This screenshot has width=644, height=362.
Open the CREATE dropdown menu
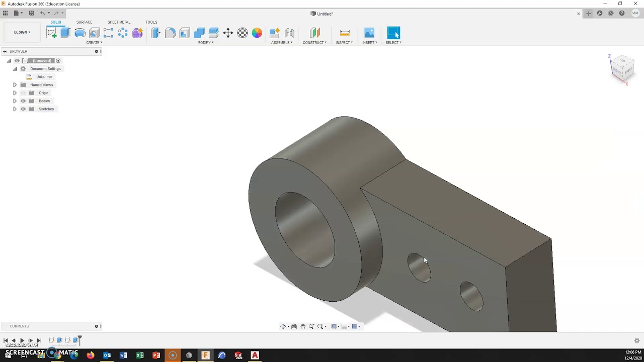(x=94, y=43)
